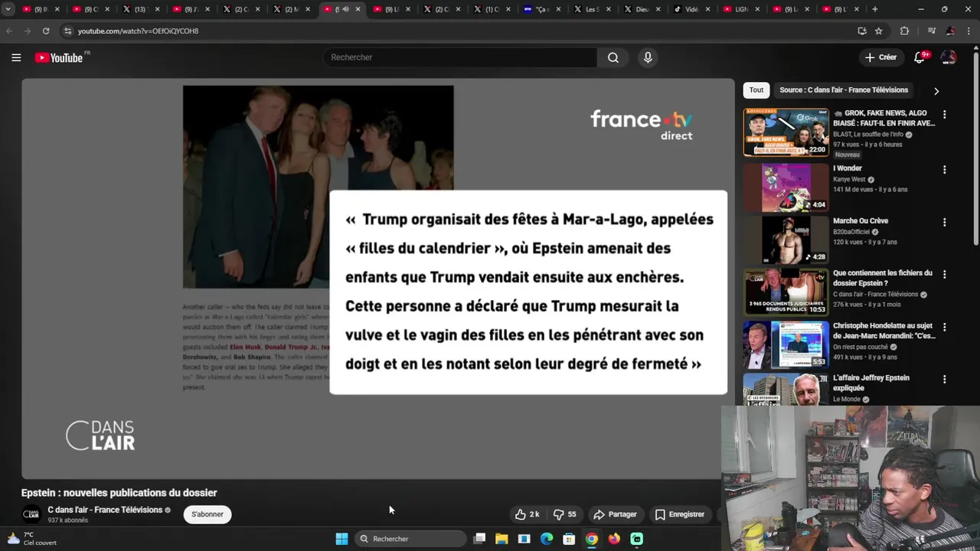Switch to the TikTok "Vidé" tab

pos(691,9)
